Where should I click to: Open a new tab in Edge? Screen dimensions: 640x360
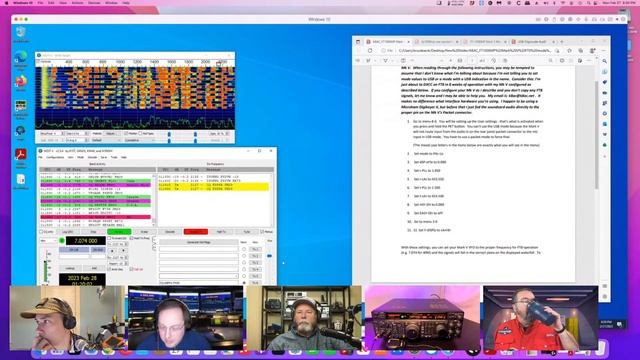point(562,42)
